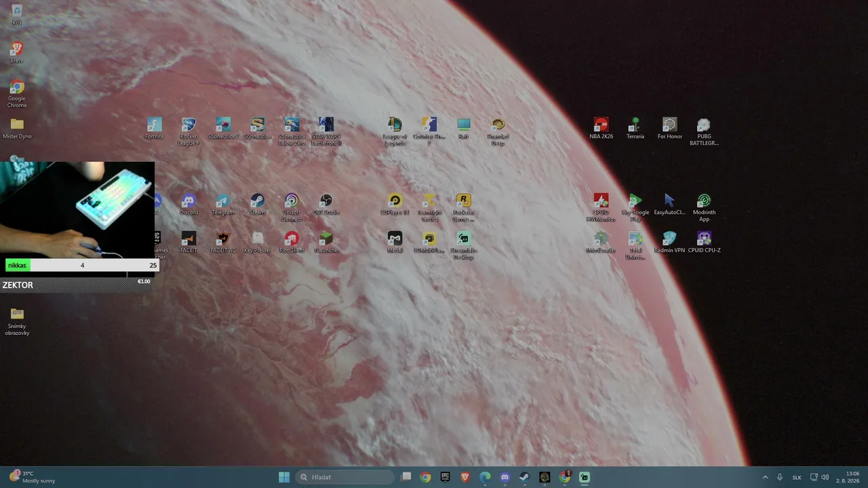
Task: Switch the SLK keyboard language indicator
Action: (797, 477)
